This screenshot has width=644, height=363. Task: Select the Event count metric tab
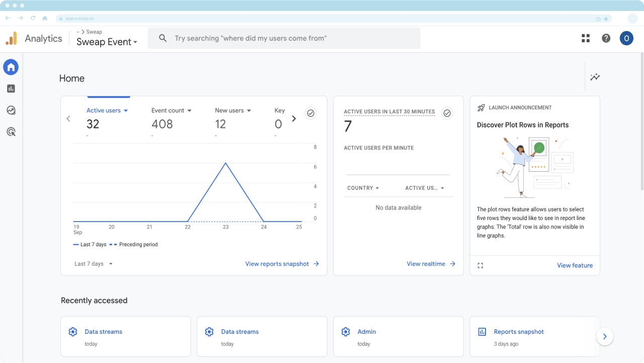[x=171, y=111]
